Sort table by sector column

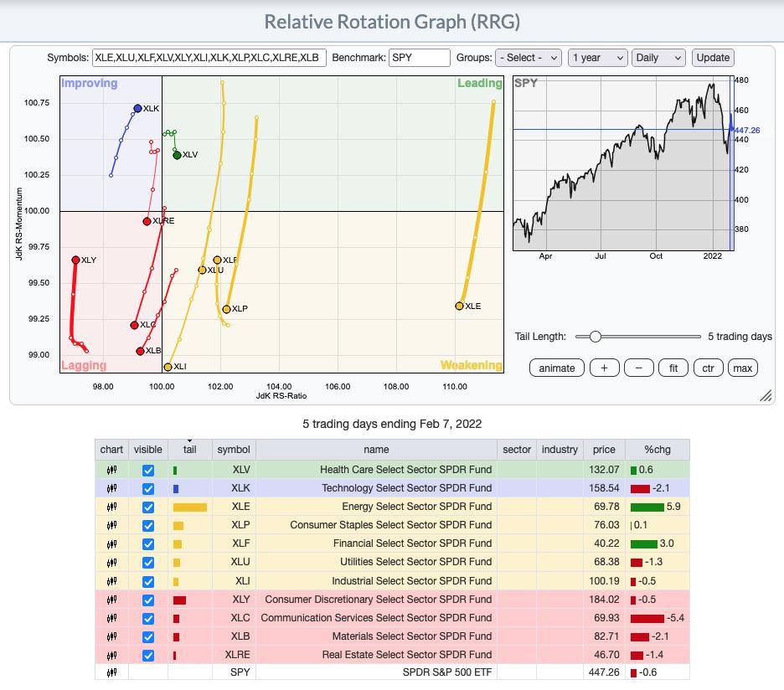[x=517, y=450]
